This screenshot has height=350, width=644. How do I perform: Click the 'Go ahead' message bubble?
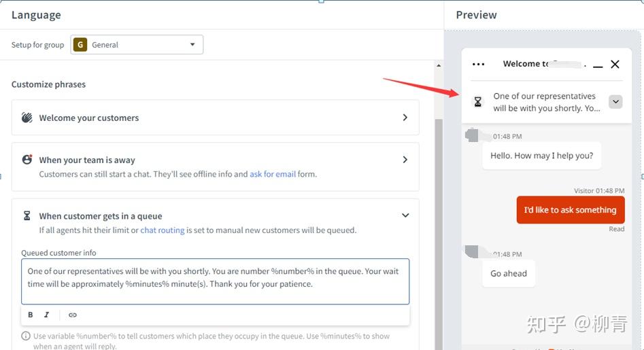509,273
